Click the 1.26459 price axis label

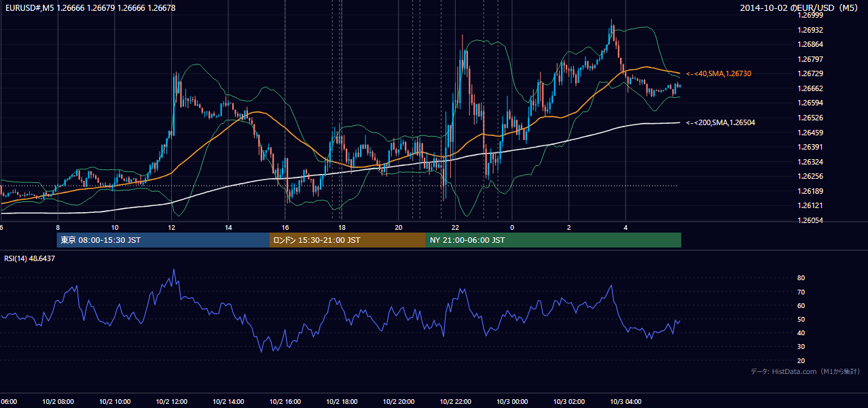coord(810,133)
